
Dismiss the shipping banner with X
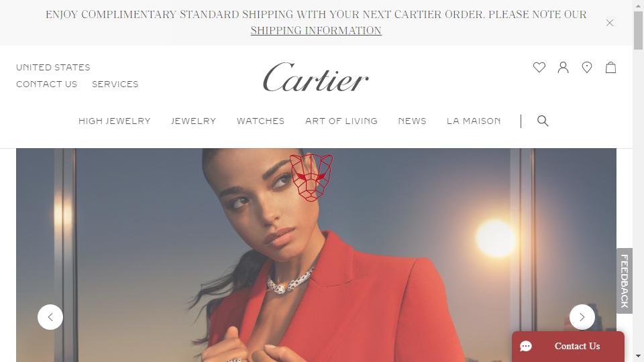(610, 23)
